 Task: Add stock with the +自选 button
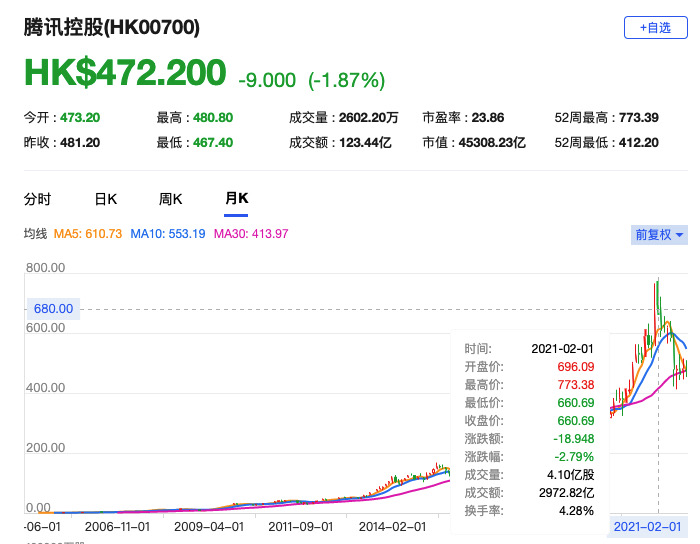pyautogui.click(x=655, y=28)
